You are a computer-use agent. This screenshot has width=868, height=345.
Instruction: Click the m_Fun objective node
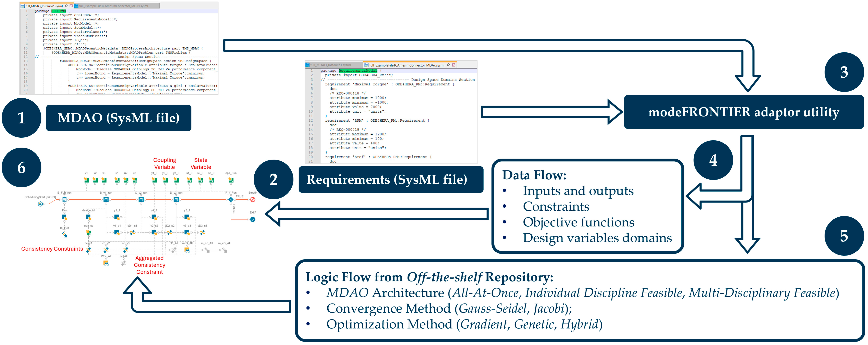pyautogui.click(x=64, y=235)
